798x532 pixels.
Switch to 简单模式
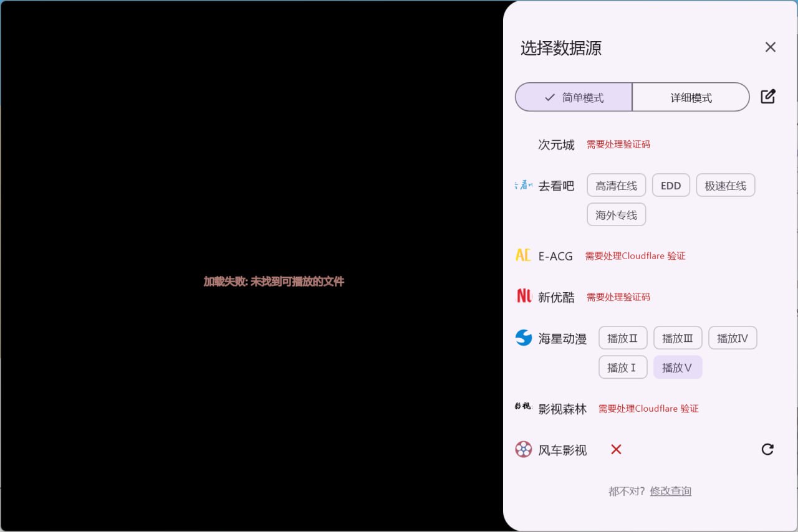coord(574,97)
